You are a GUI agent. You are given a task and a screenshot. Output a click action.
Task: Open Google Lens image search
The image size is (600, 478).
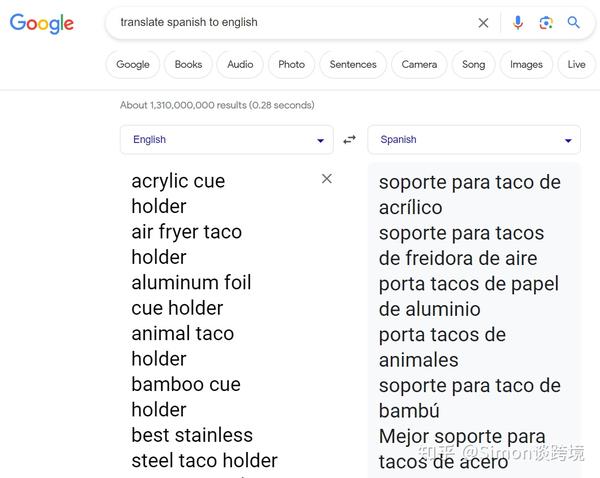click(546, 22)
